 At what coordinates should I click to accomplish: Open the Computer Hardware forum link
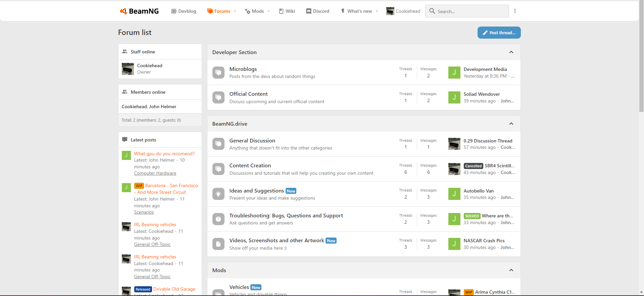pyautogui.click(x=155, y=173)
